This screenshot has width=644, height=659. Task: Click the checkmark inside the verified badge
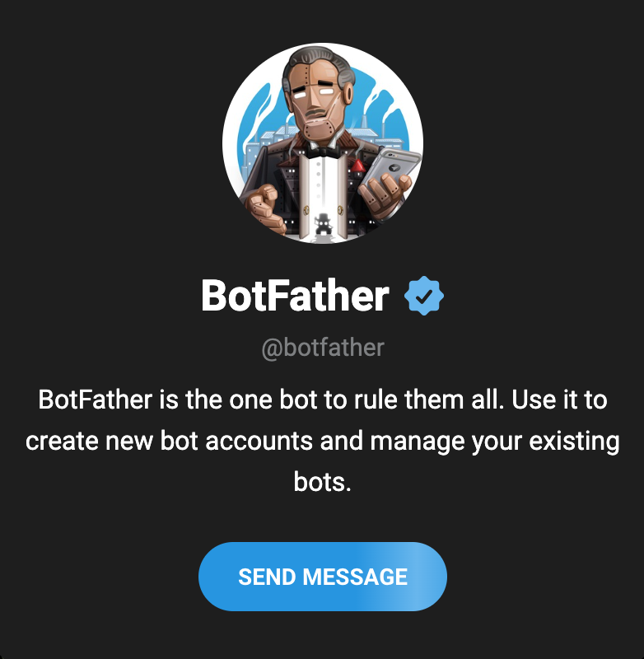[x=424, y=298]
